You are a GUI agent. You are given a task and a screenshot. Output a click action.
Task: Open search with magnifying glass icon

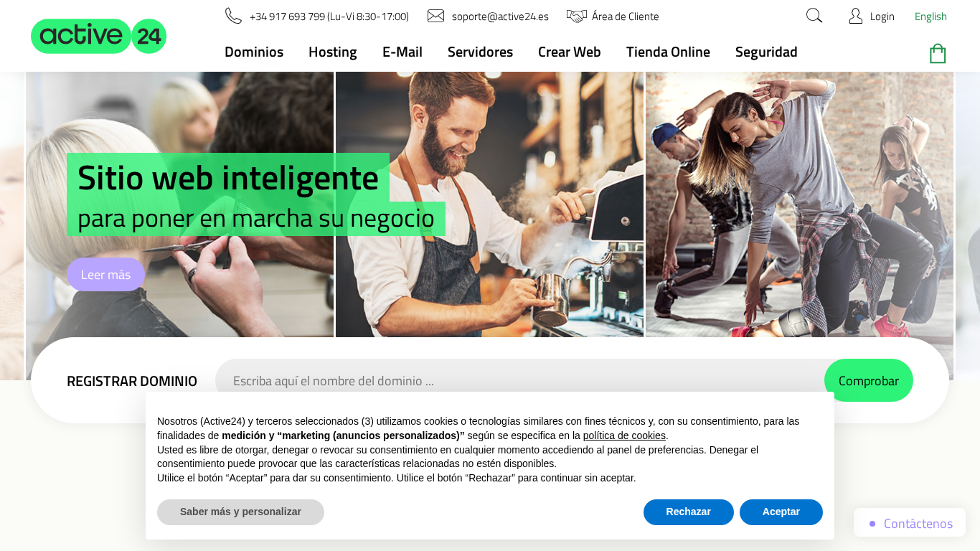click(x=814, y=16)
